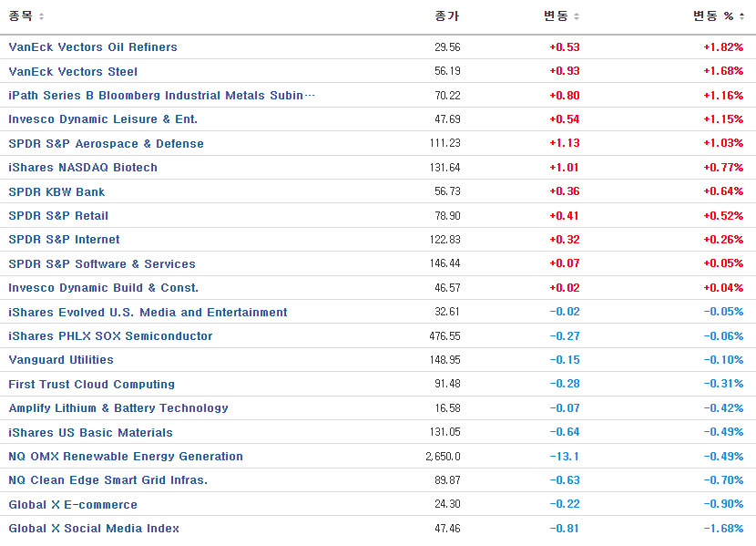Click the 변동 % column header label

tap(713, 16)
